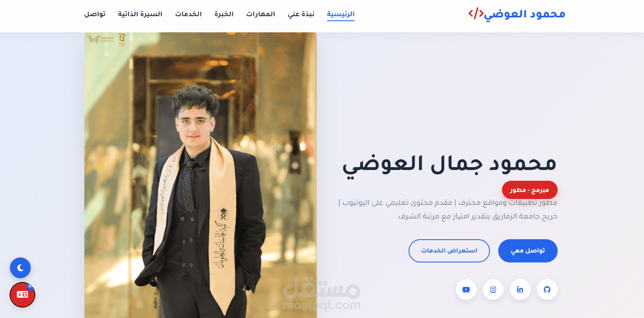
Task: Click the graduate portrait photo
Action: [x=201, y=175]
